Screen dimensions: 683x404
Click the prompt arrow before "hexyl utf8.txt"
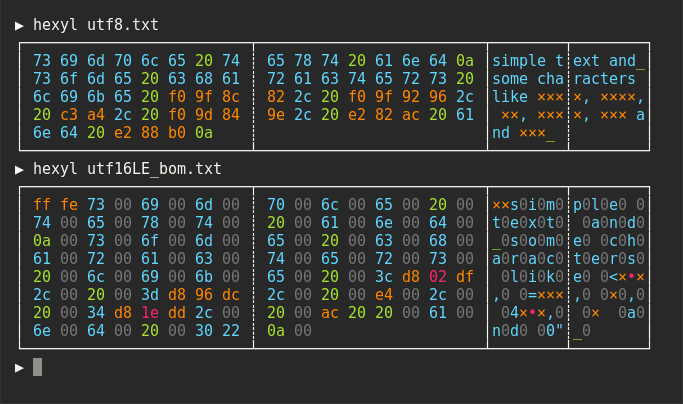[x=19, y=25]
